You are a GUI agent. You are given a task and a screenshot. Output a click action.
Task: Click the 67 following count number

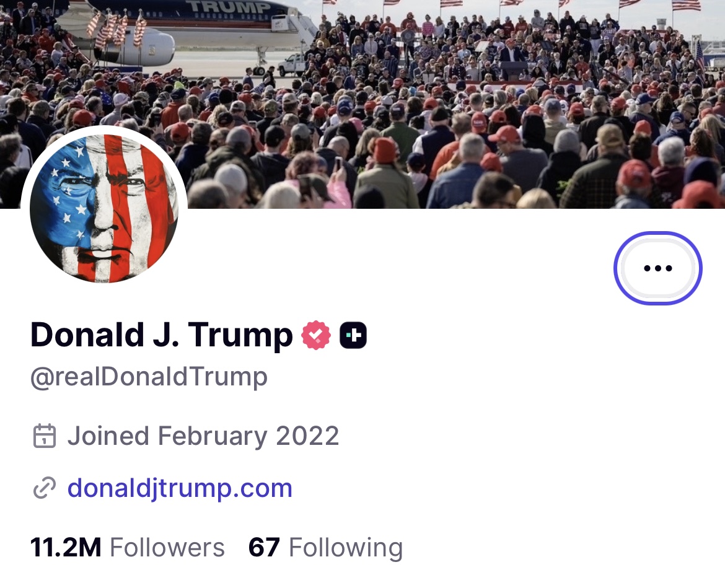point(264,548)
